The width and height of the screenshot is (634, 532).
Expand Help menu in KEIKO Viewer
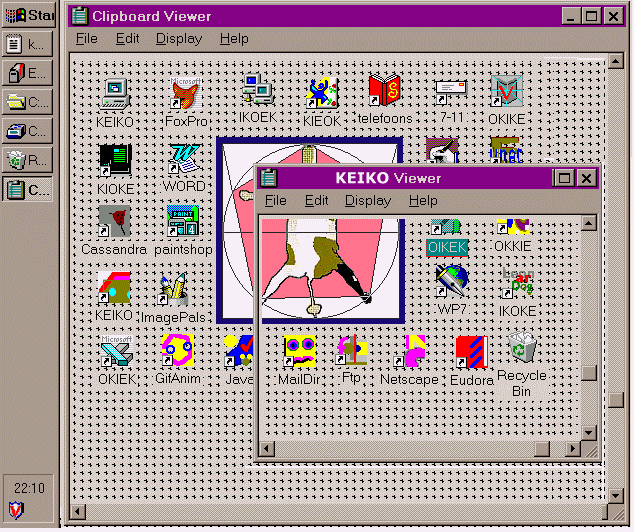coord(423,200)
